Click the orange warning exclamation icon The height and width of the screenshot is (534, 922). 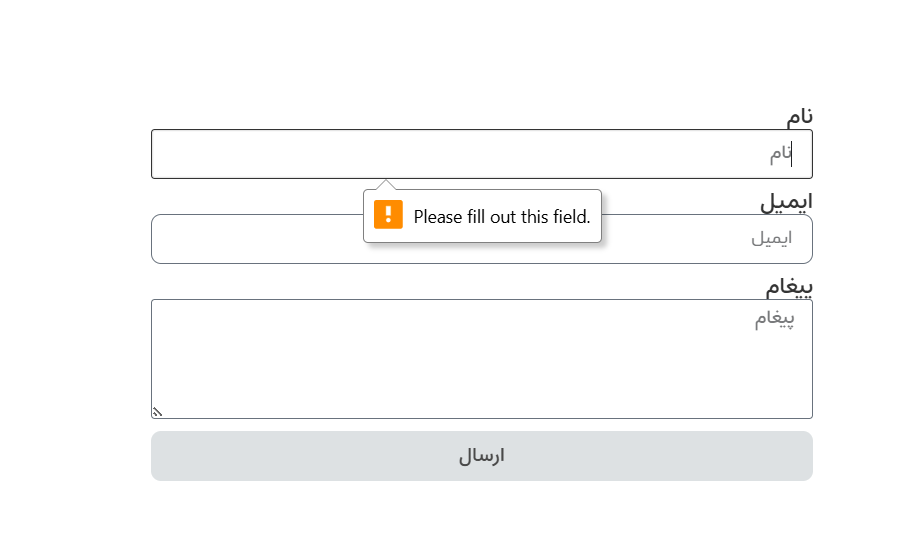[x=388, y=215]
